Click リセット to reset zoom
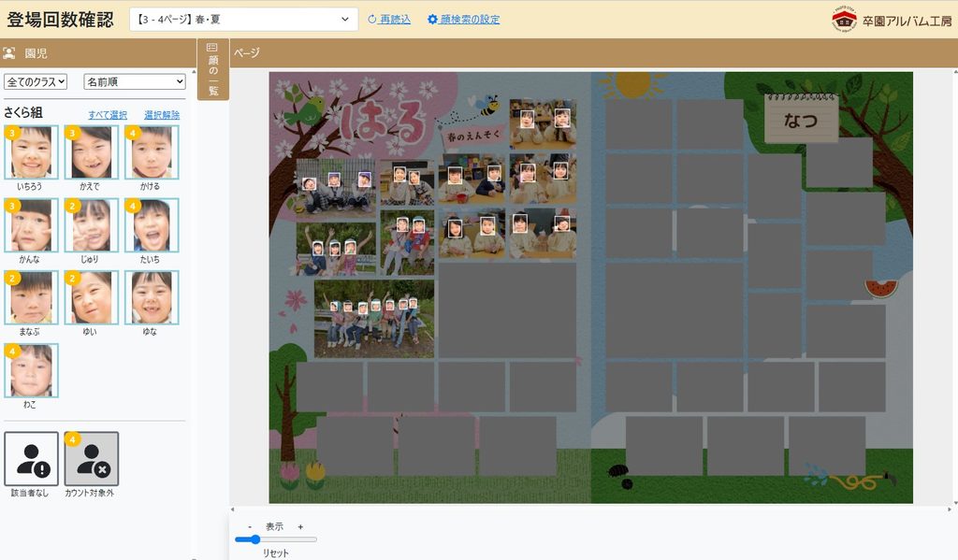Image resolution: width=958 pixels, height=560 pixels. pos(276,553)
